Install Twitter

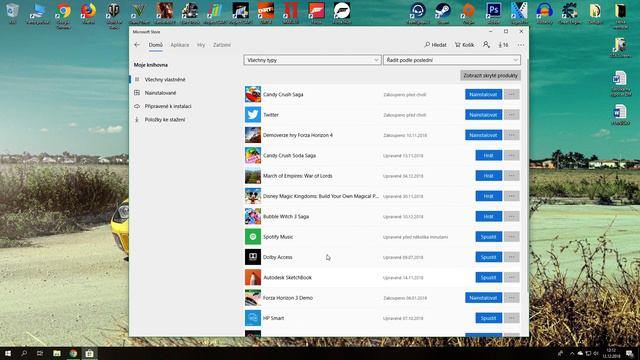click(483, 115)
